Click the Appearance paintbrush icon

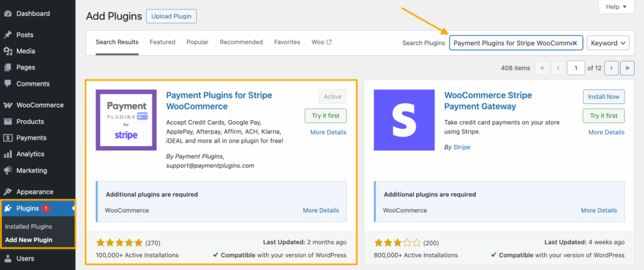8,192
